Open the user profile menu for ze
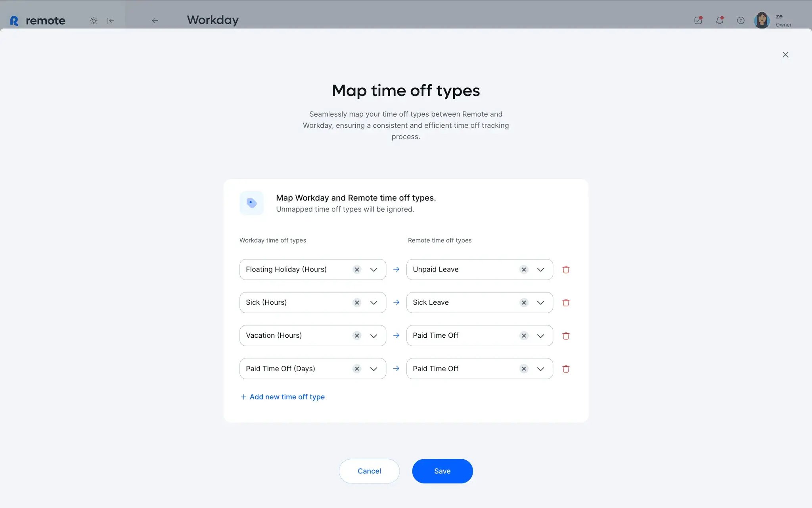The width and height of the screenshot is (812, 508). pos(762,20)
